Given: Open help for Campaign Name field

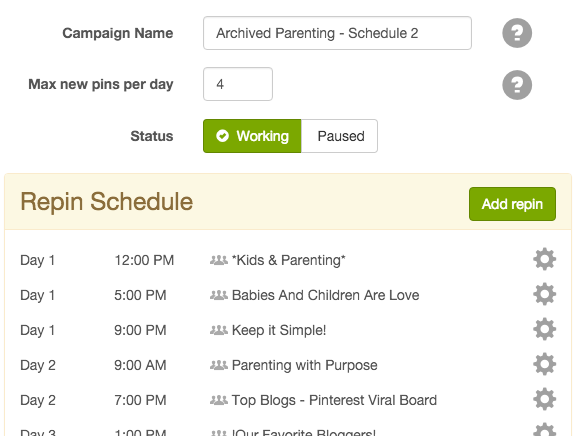Looking at the screenshot, I should (x=517, y=33).
